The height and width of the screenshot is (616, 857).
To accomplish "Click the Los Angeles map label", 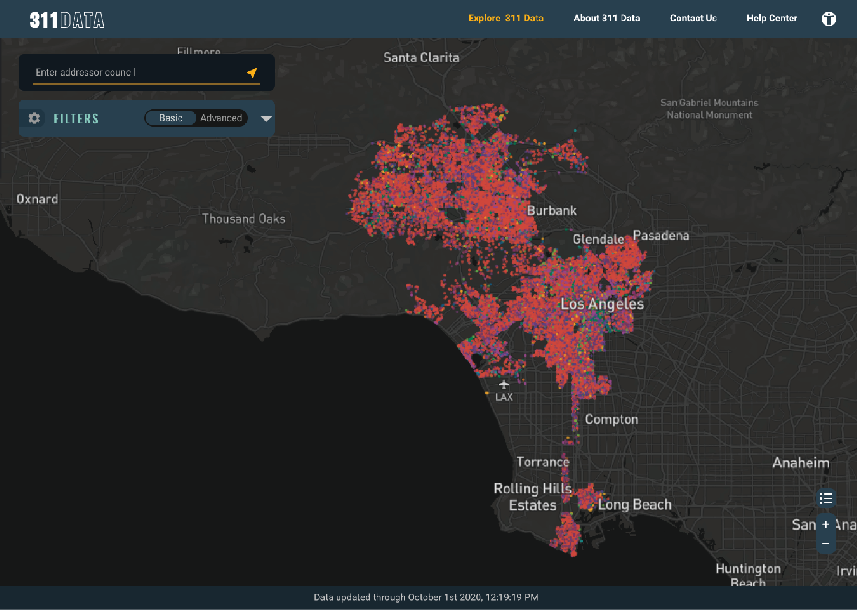I will tap(602, 303).
